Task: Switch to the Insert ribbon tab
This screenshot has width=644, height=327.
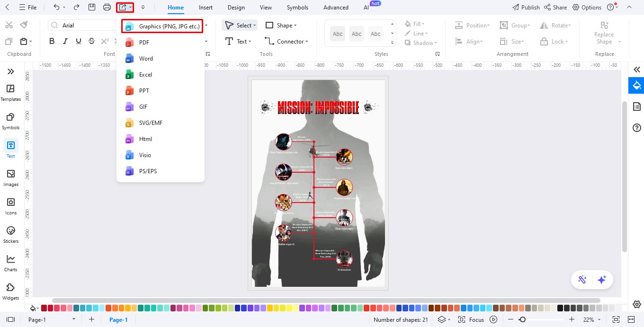Action: click(x=206, y=8)
